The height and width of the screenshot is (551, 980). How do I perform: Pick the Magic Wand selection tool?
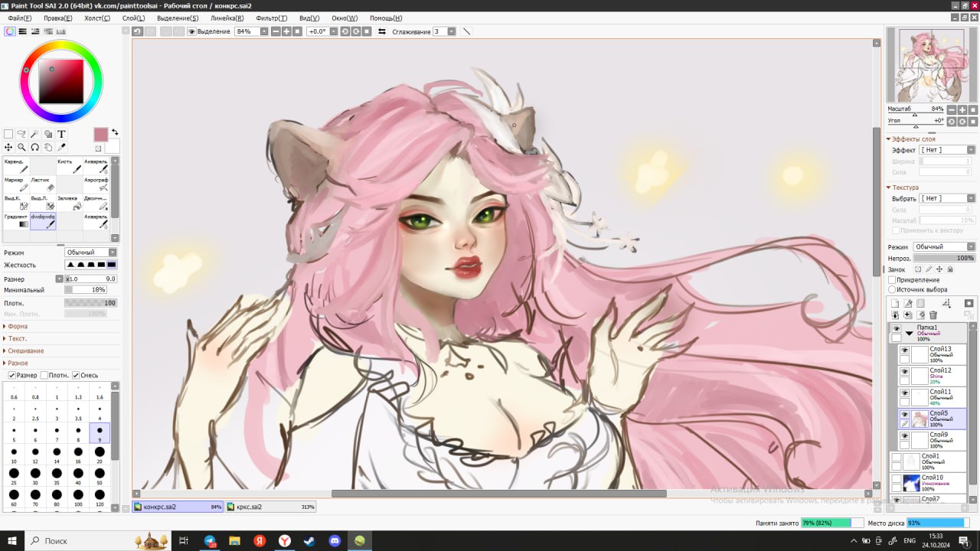pyautogui.click(x=34, y=134)
